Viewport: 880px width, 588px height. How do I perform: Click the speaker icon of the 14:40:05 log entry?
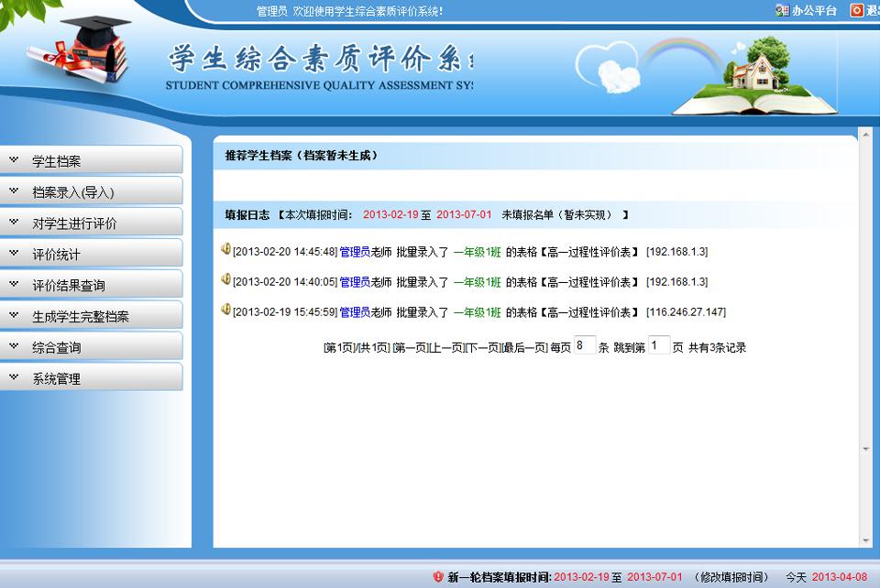click(x=225, y=279)
